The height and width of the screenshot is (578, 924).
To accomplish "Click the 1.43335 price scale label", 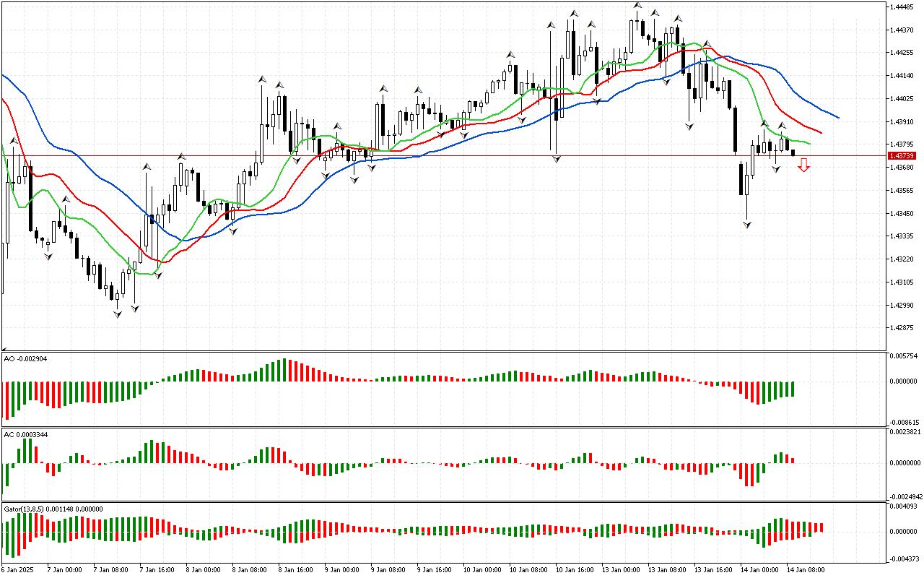I will tap(902, 236).
